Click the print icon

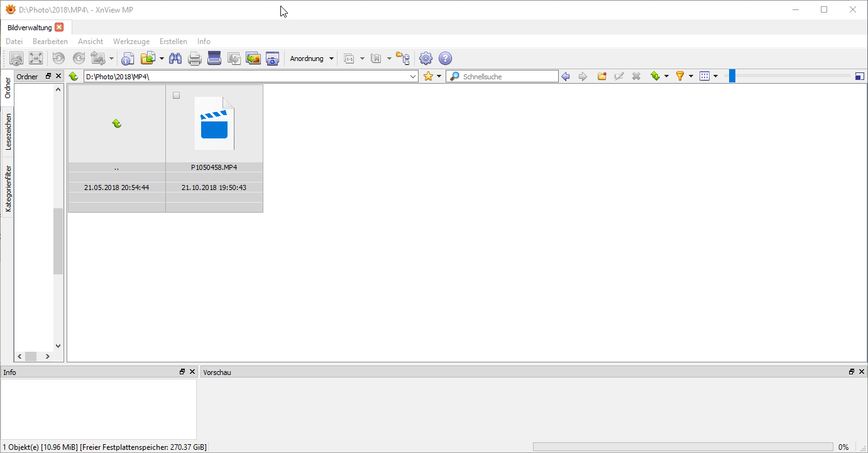point(195,59)
